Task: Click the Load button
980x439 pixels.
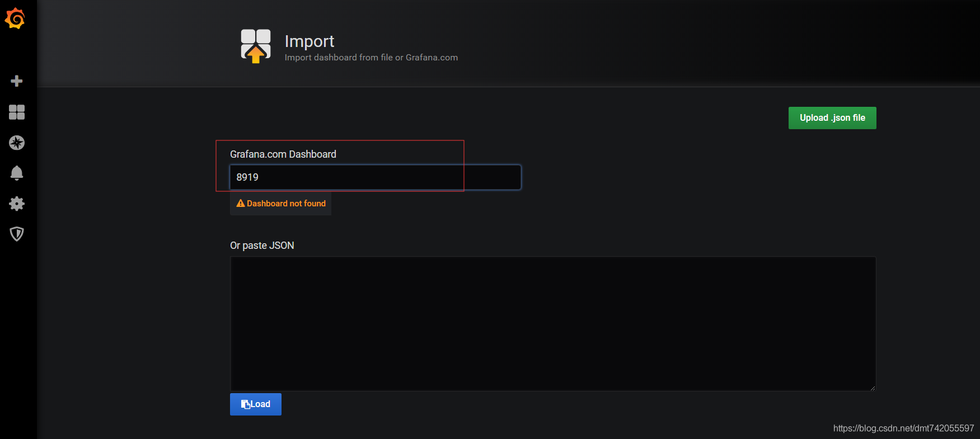Action: click(x=256, y=404)
